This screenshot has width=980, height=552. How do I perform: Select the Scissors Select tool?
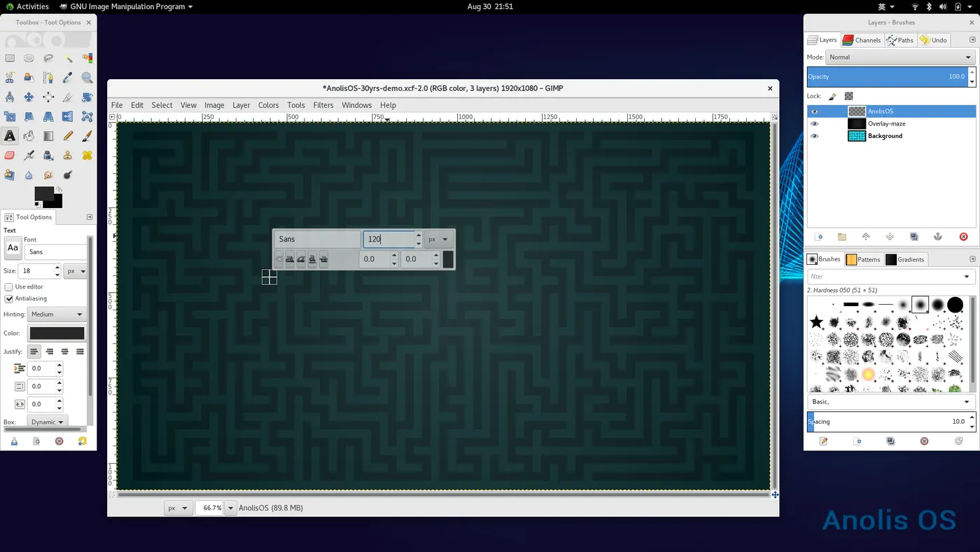coord(10,78)
